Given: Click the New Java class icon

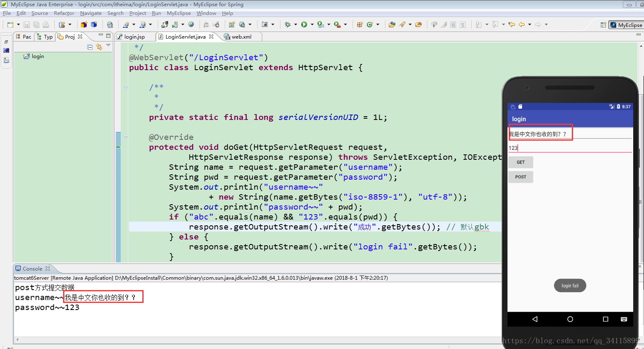Looking at the screenshot, I should click(x=370, y=25).
